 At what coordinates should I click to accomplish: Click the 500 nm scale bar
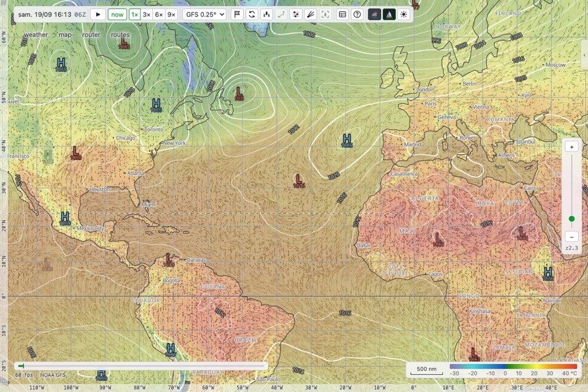427,370
